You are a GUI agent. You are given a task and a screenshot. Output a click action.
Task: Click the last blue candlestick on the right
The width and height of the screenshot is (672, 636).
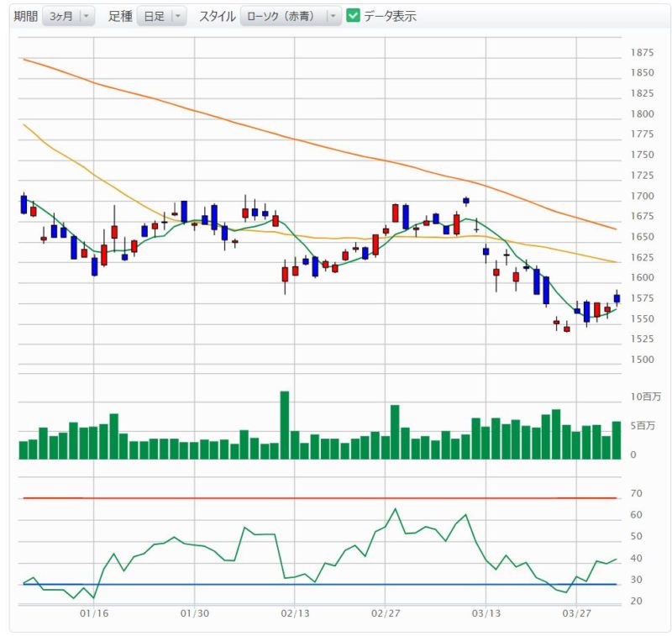click(617, 299)
